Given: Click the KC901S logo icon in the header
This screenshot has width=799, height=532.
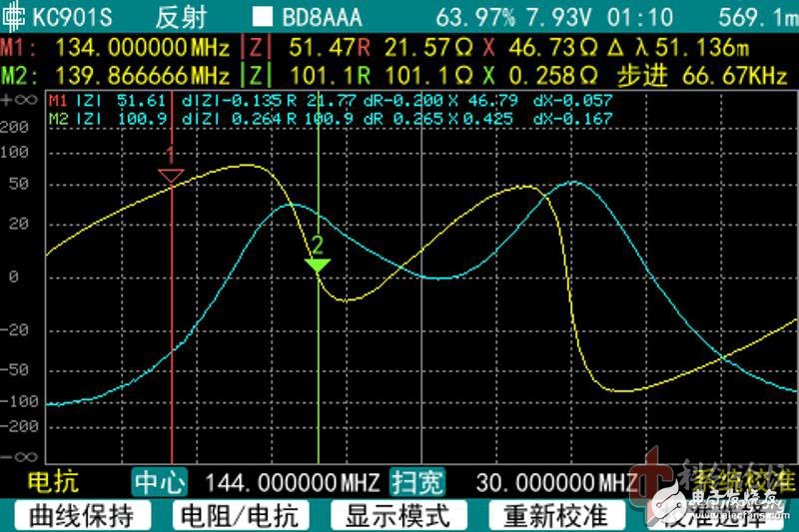Looking at the screenshot, I should point(14,17).
